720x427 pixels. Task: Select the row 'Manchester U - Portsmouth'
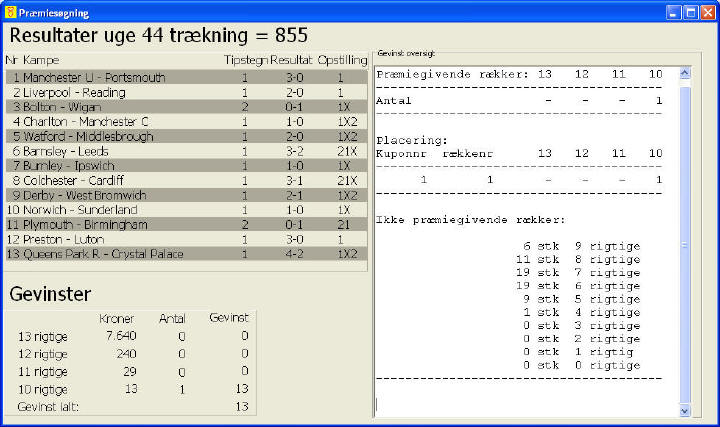pyautogui.click(x=186, y=77)
